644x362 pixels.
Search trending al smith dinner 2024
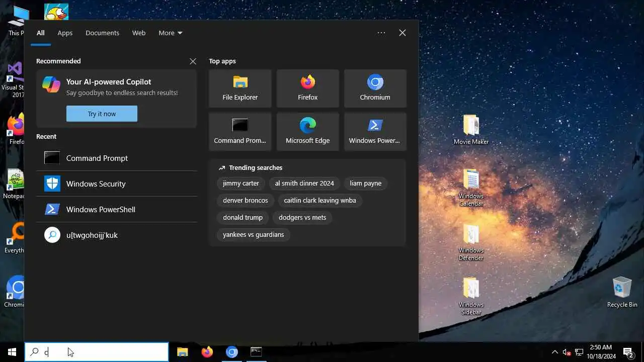click(304, 183)
